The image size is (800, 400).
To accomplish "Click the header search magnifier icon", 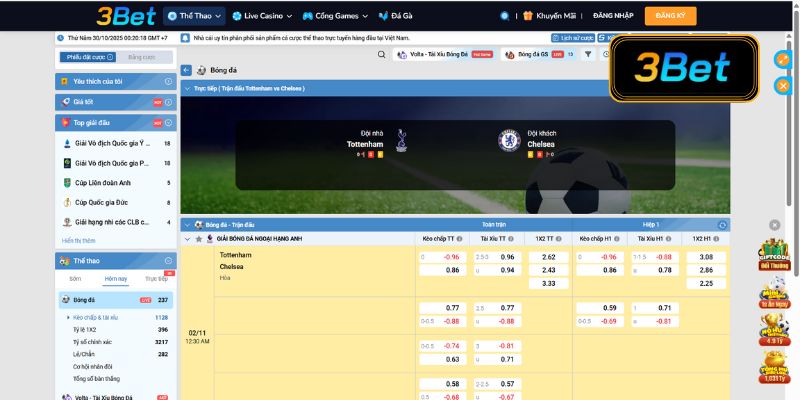I will 505,16.
